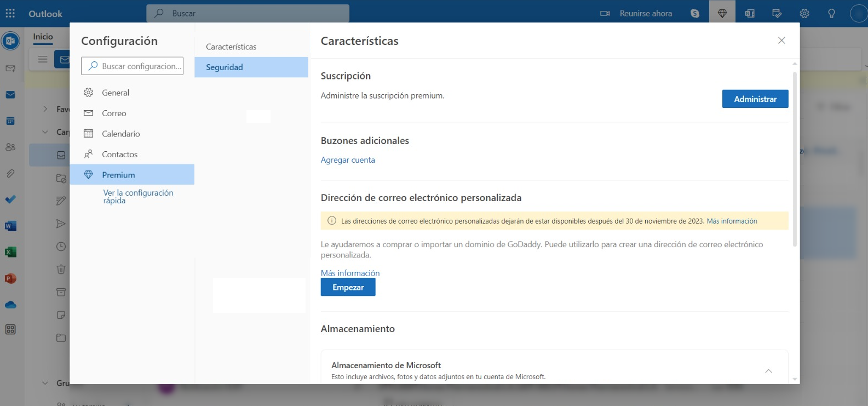The height and width of the screenshot is (406, 868).
Task: Open the To Do checkmark icon
Action: click(x=10, y=199)
